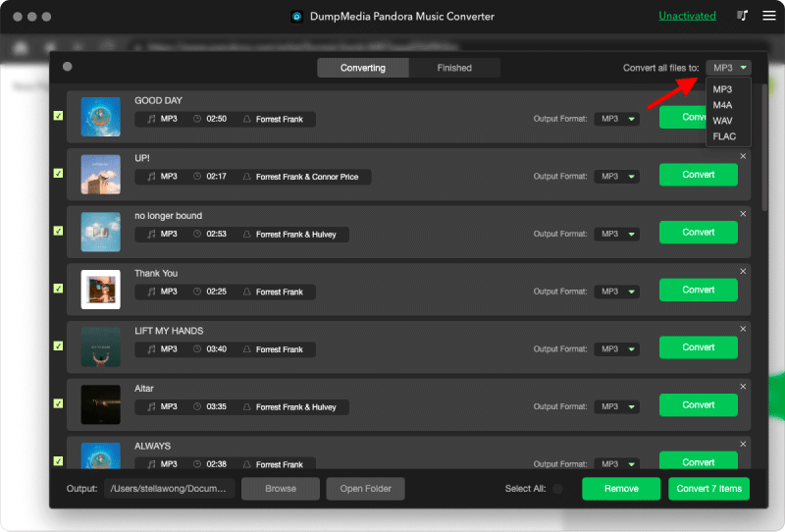The image size is (785, 532).
Task: Click Convert 7 Items button
Action: [708, 489]
